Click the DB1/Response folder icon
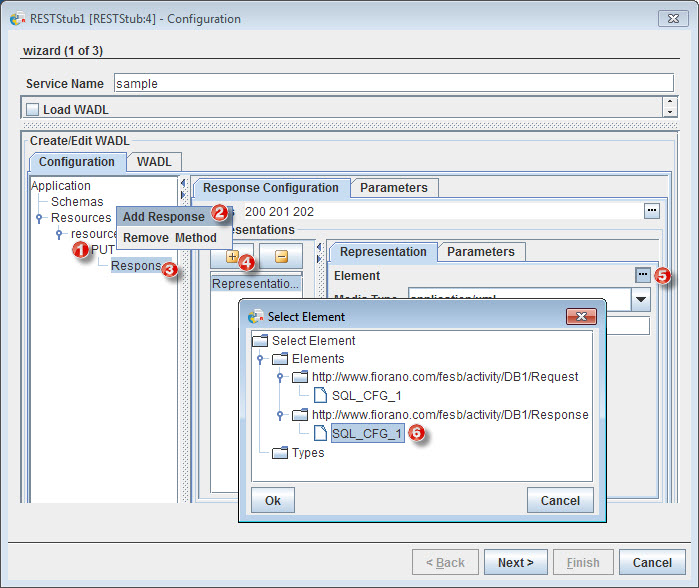The image size is (699, 588). [x=300, y=415]
